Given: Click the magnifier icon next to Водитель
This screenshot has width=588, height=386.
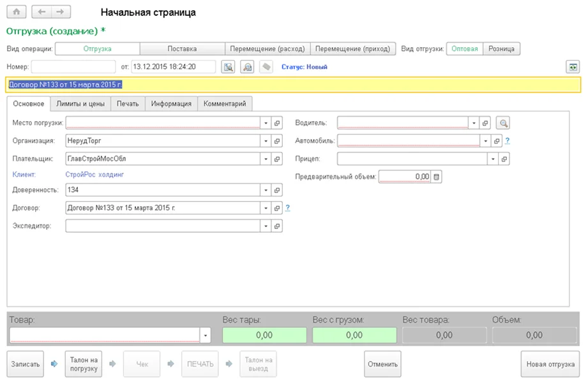Looking at the screenshot, I should (504, 123).
